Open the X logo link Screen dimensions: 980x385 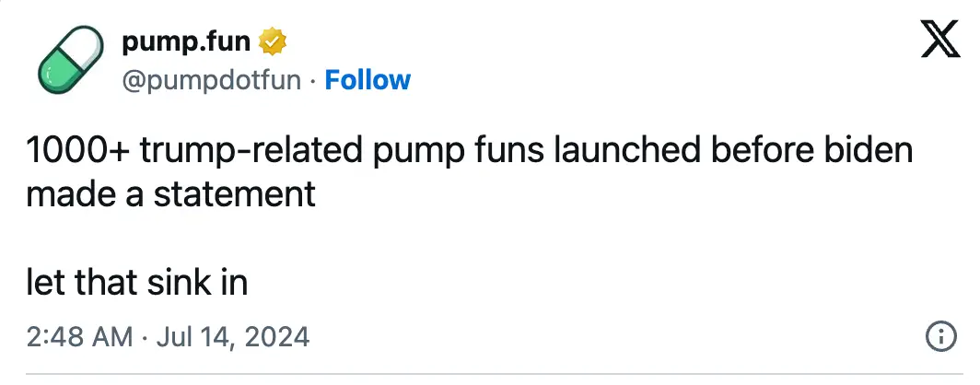[940, 41]
